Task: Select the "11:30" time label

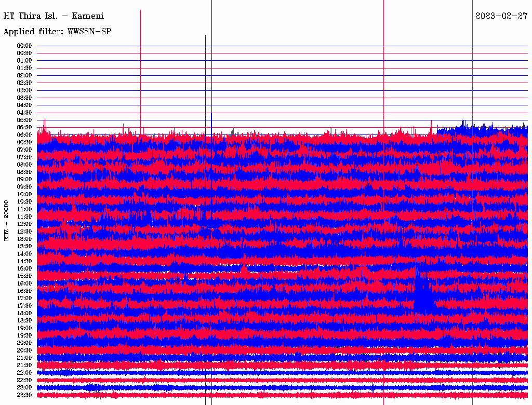Action: (24, 217)
